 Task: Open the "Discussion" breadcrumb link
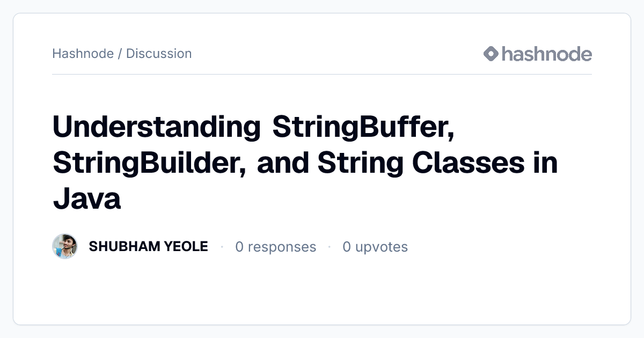click(159, 54)
